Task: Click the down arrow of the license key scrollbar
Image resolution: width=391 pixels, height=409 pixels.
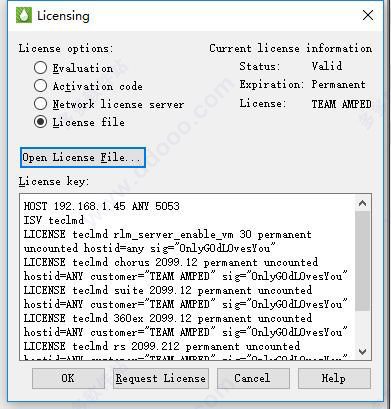Action: tap(362, 351)
